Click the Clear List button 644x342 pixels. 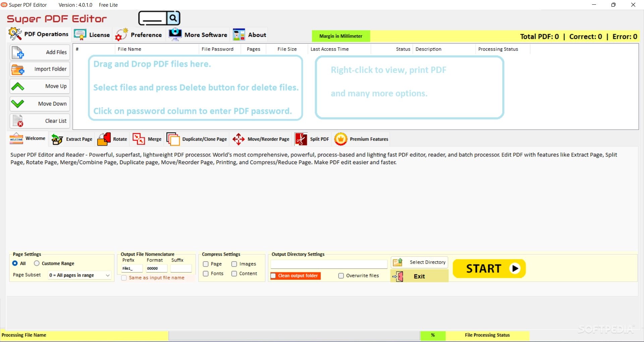pyautogui.click(x=40, y=121)
